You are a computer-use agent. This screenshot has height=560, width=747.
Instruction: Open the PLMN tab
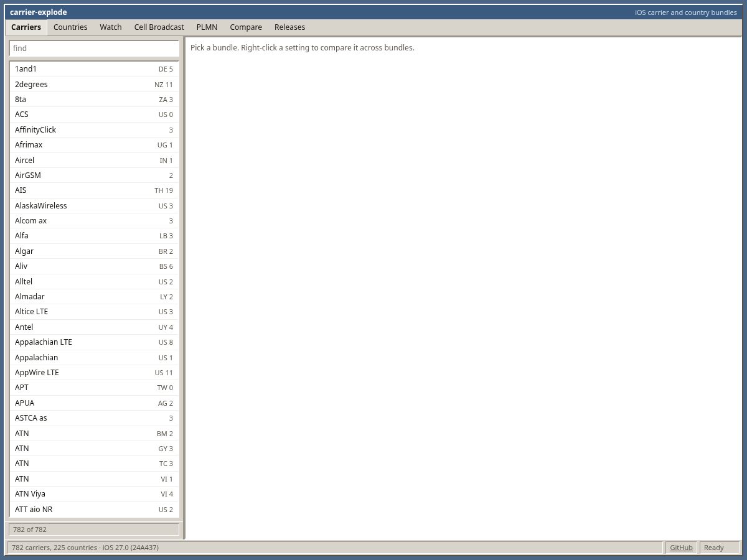(207, 27)
